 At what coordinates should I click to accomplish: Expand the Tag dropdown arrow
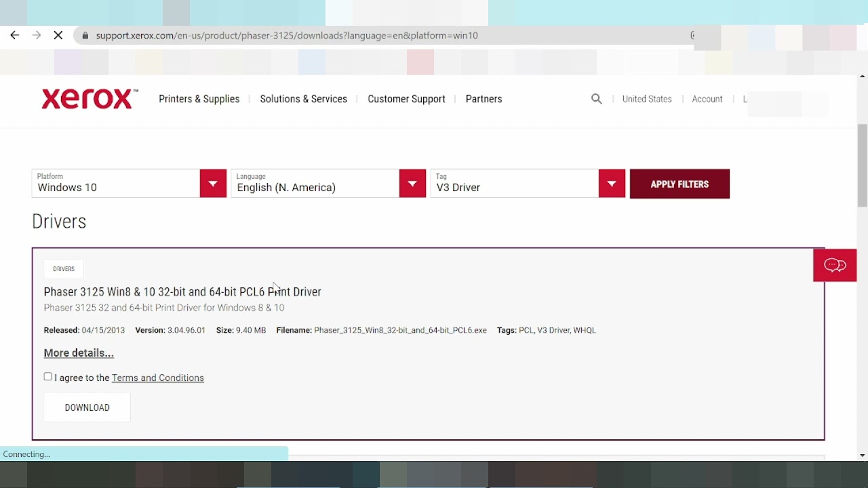tap(612, 184)
